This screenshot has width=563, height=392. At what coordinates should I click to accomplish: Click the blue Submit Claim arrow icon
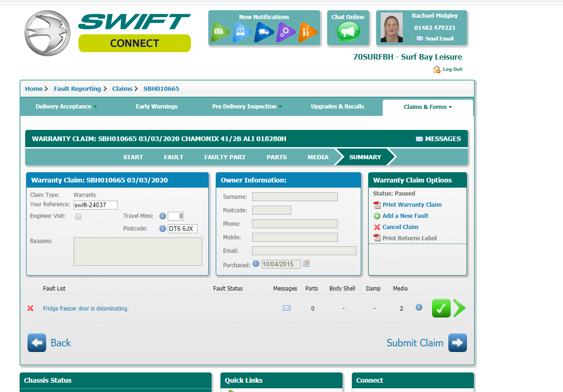tap(458, 343)
